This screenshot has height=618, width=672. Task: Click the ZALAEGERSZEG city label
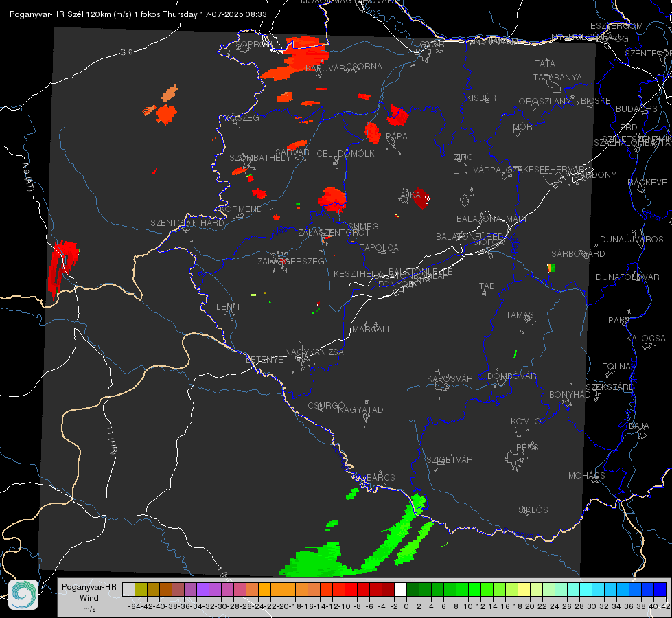coord(291,261)
